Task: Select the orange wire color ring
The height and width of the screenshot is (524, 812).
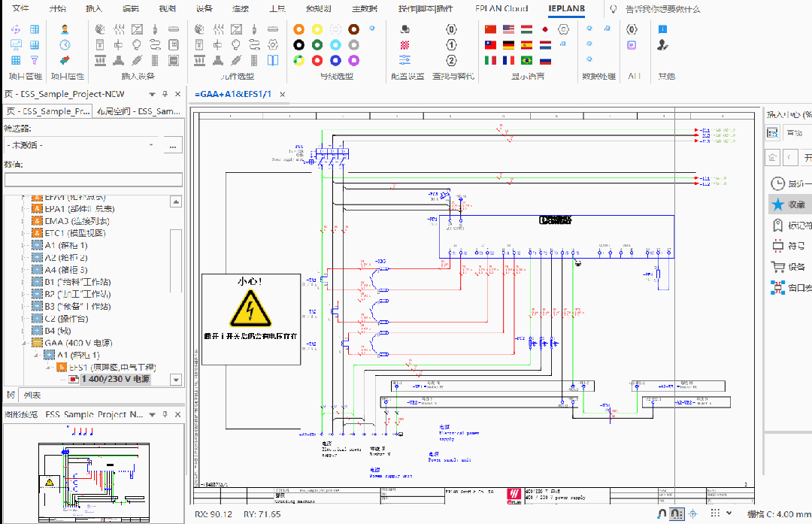Action: 298,29
